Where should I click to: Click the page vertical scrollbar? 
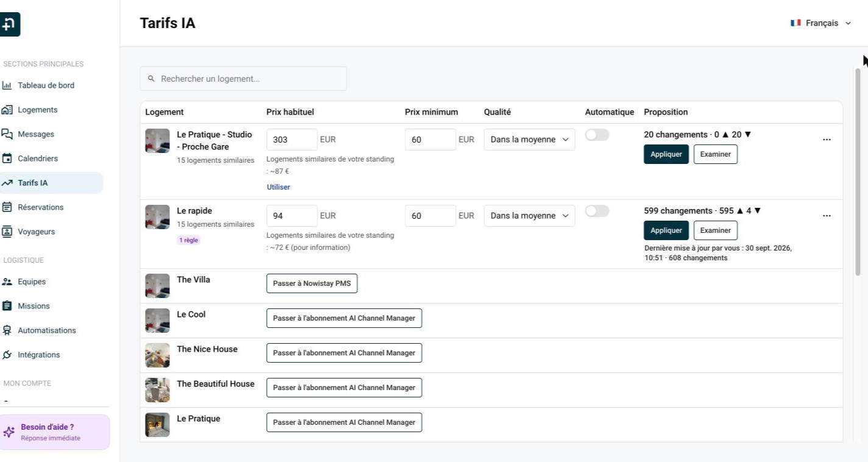858,171
